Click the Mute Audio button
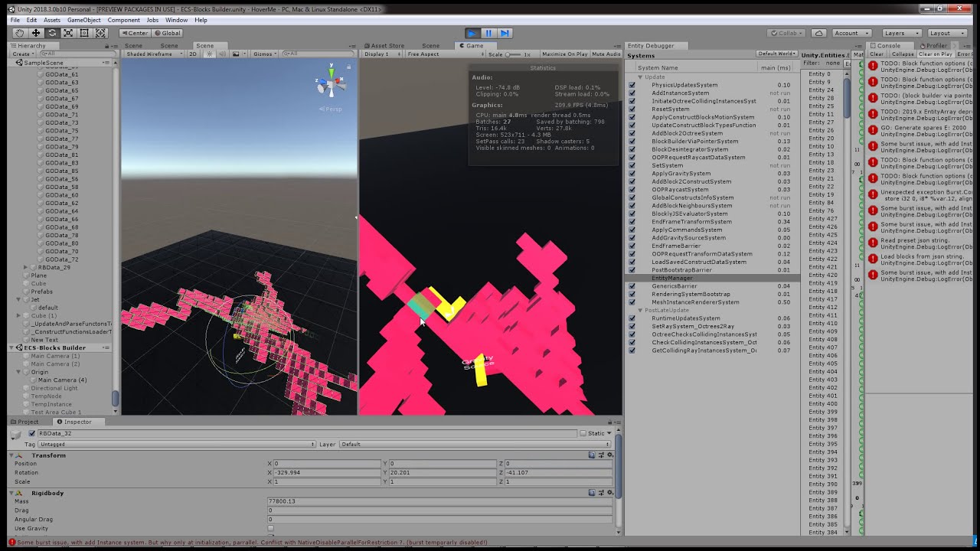Viewport: 980px width, 551px height. [x=606, y=54]
